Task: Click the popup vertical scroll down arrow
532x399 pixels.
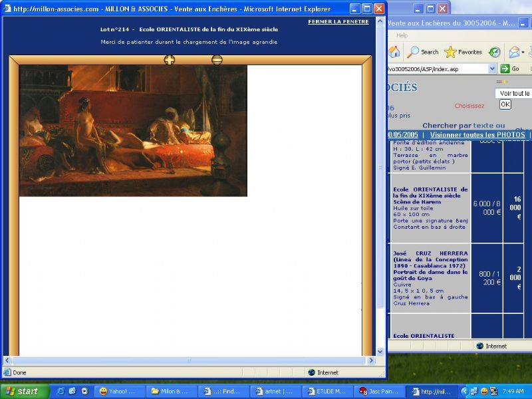Action: (380, 351)
